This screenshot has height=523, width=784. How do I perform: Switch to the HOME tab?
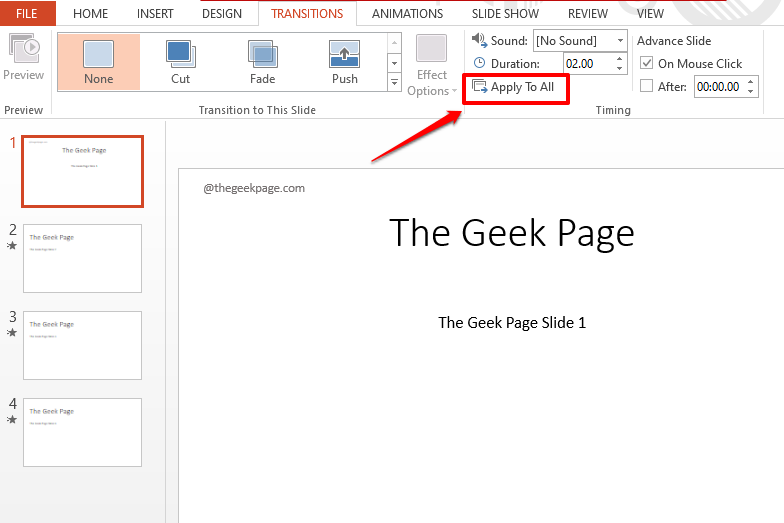tap(90, 14)
